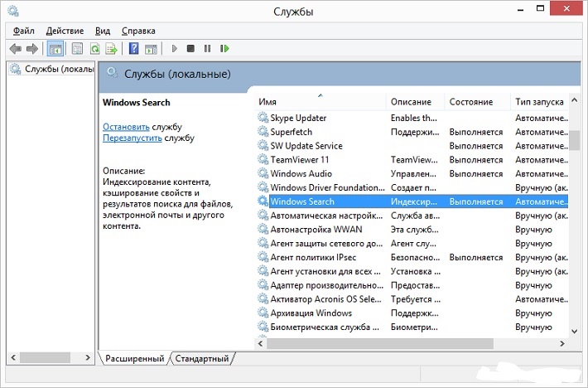Click the tree pane scroll right arrow
Image resolution: width=588 pixels, height=388 pixels.
point(88,357)
